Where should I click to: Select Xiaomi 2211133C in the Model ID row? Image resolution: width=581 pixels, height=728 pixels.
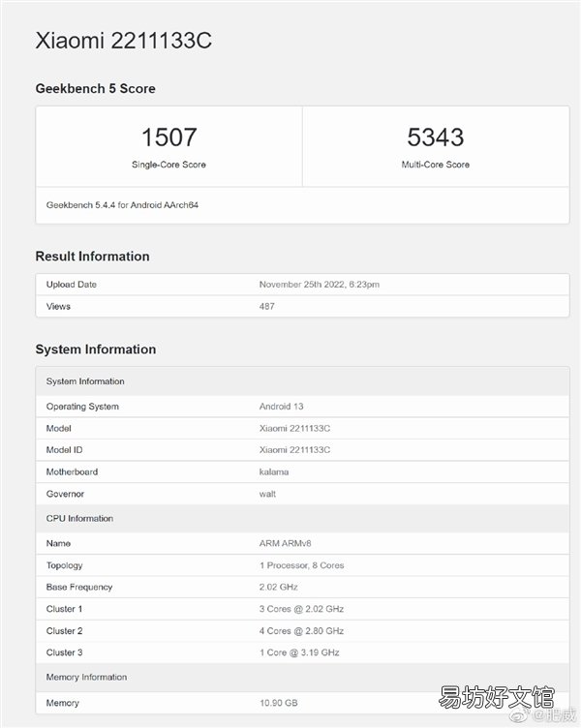[x=294, y=450]
